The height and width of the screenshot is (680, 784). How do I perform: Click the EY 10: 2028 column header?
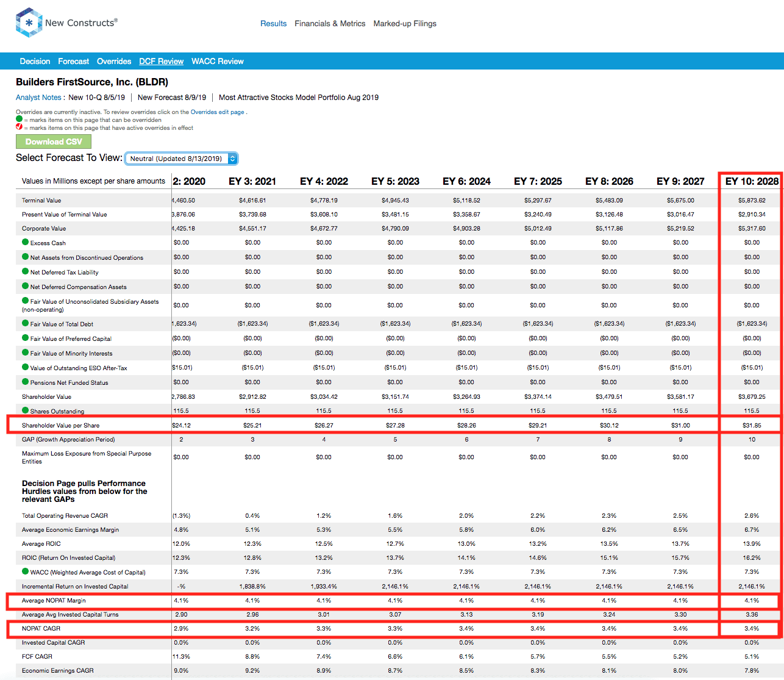point(752,181)
